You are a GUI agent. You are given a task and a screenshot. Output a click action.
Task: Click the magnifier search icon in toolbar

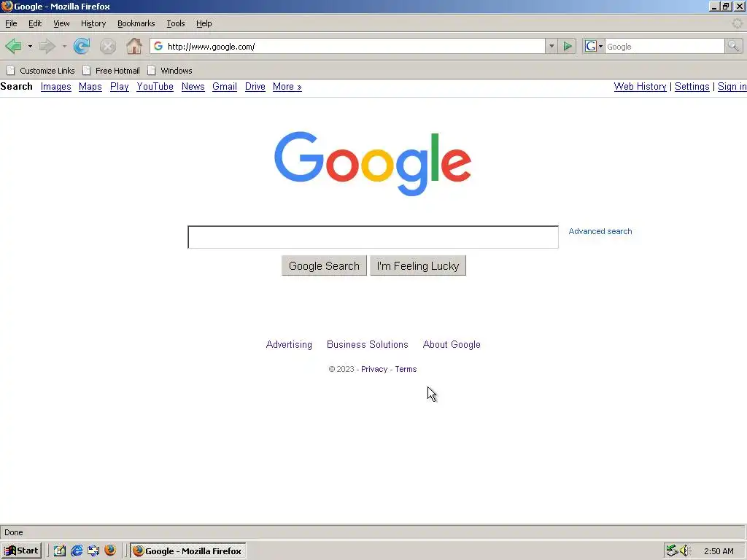coord(733,46)
